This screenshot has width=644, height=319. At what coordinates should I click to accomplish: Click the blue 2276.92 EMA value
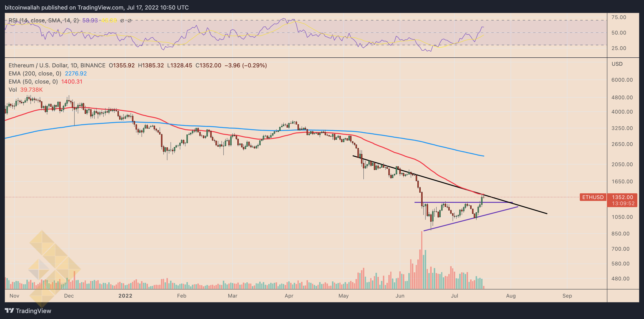(76, 74)
